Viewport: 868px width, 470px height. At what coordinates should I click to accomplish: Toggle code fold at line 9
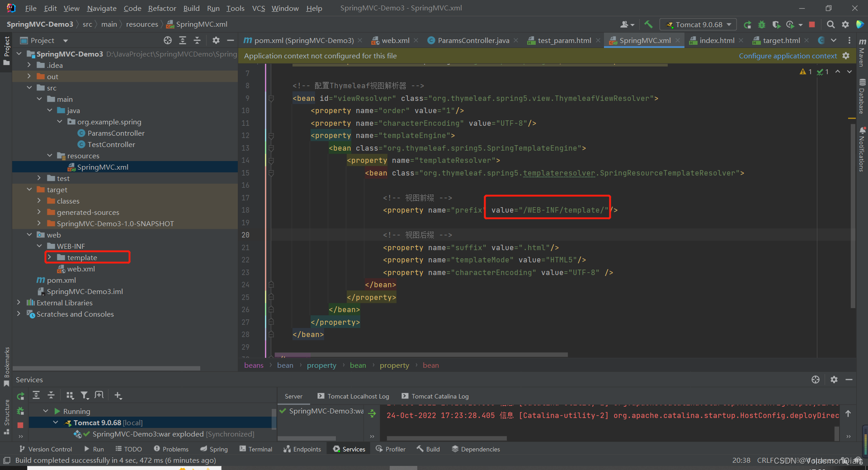tap(271, 98)
